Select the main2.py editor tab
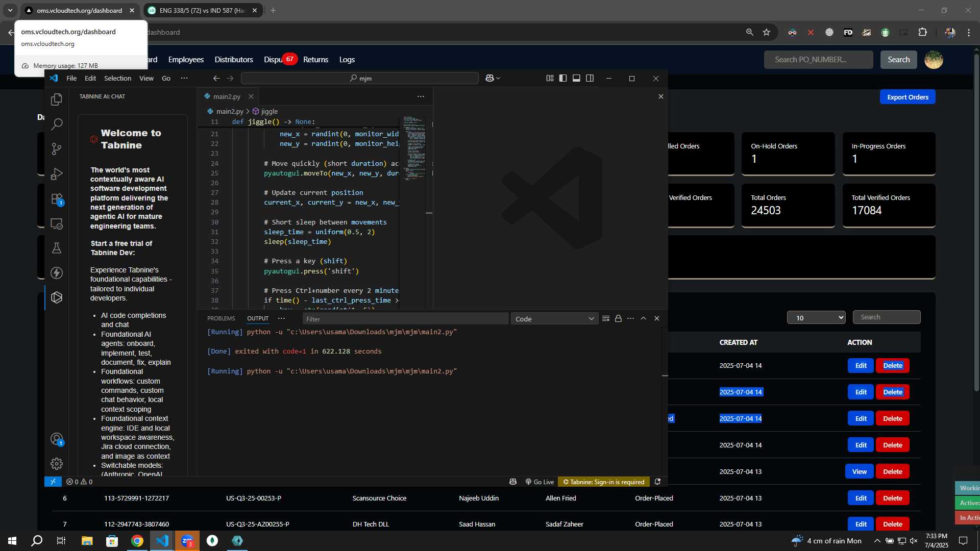The width and height of the screenshot is (980, 551). (x=227, y=96)
